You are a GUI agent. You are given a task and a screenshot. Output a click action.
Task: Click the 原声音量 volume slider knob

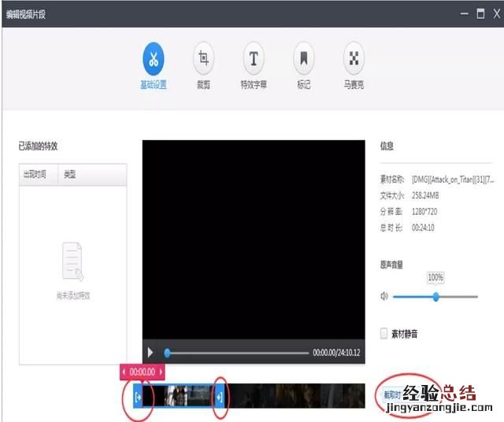point(435,297)
